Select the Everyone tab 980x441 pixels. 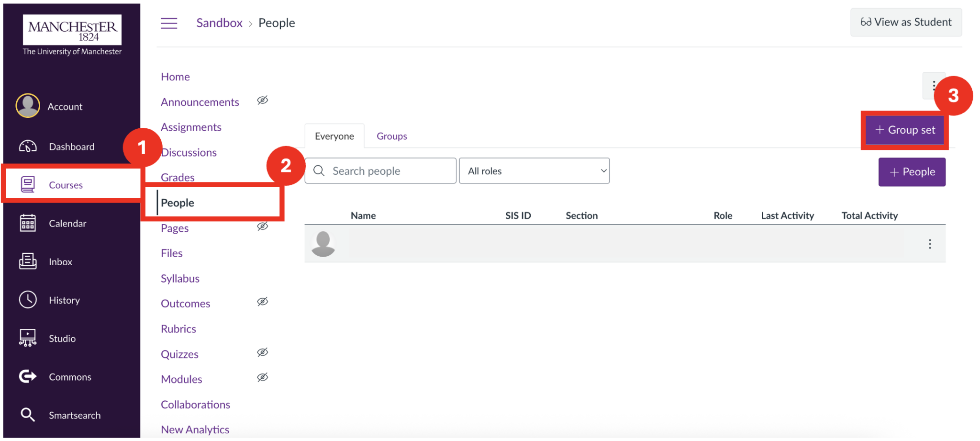coord(334,136)
